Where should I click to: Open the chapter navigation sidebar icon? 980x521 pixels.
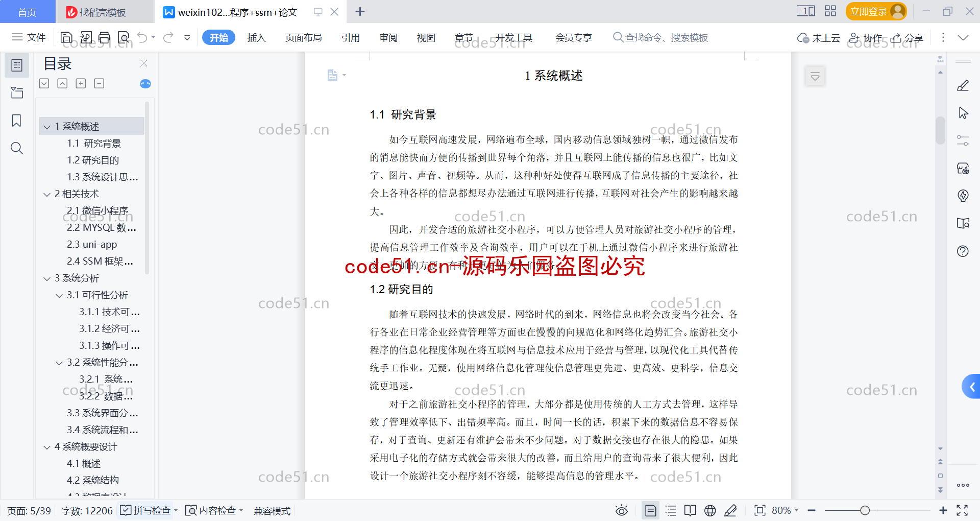coord(17,92)
